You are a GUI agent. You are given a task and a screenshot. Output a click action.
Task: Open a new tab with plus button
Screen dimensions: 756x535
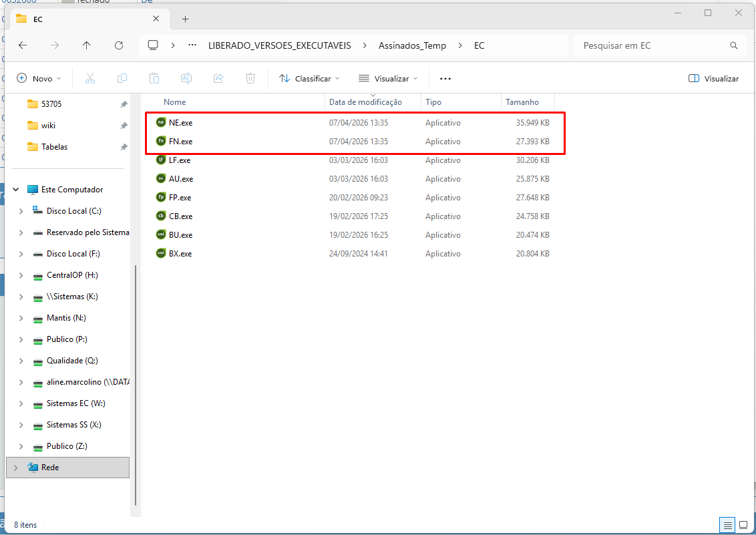pyautogui.click(x=186, y=19)
